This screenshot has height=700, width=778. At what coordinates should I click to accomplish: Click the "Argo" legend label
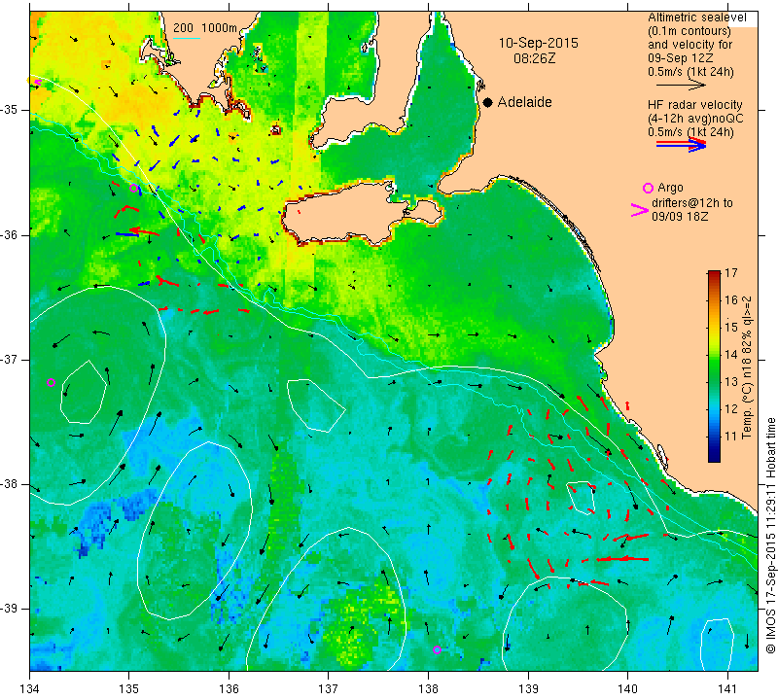point(670,188)
